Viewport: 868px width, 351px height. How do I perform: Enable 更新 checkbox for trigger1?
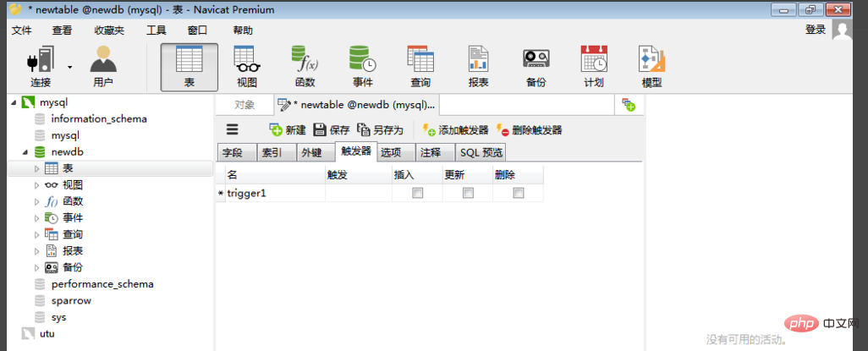469,193
